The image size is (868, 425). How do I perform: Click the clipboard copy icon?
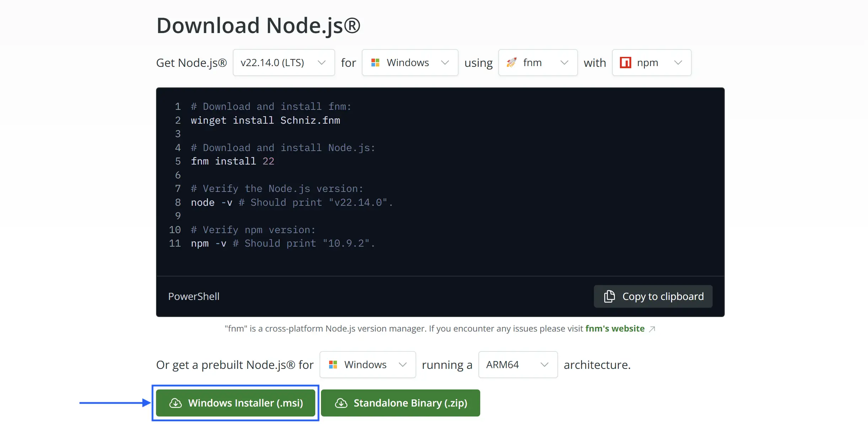click(609, 296)
